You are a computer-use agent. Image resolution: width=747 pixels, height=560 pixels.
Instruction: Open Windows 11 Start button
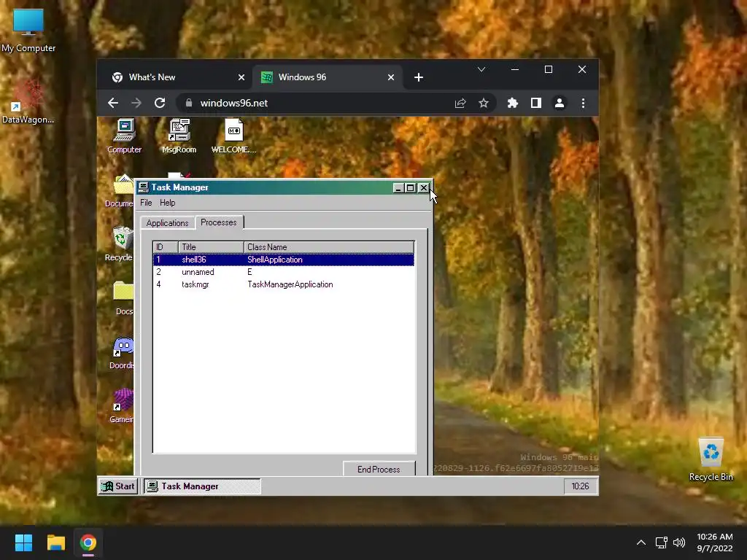click(23, 542)
